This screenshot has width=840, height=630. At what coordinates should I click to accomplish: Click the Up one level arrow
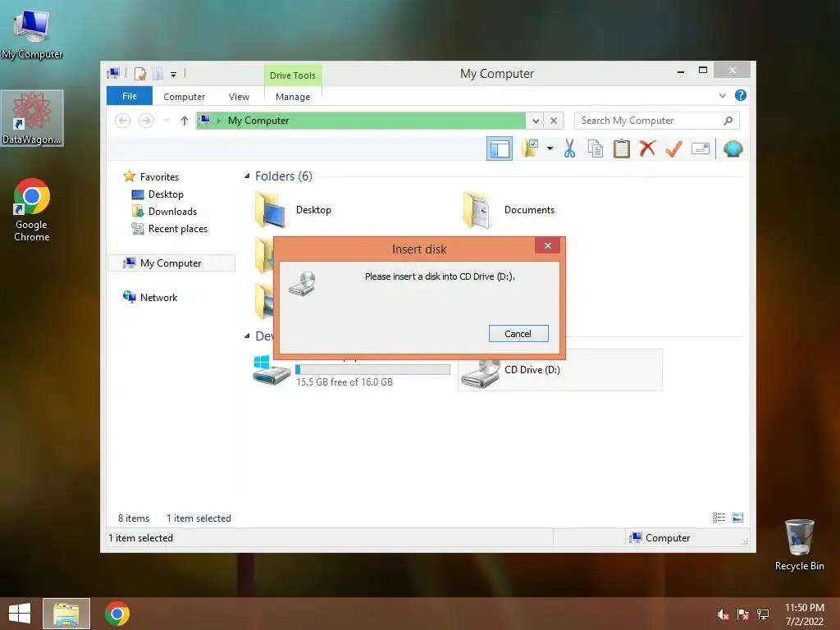pos(185,121)
